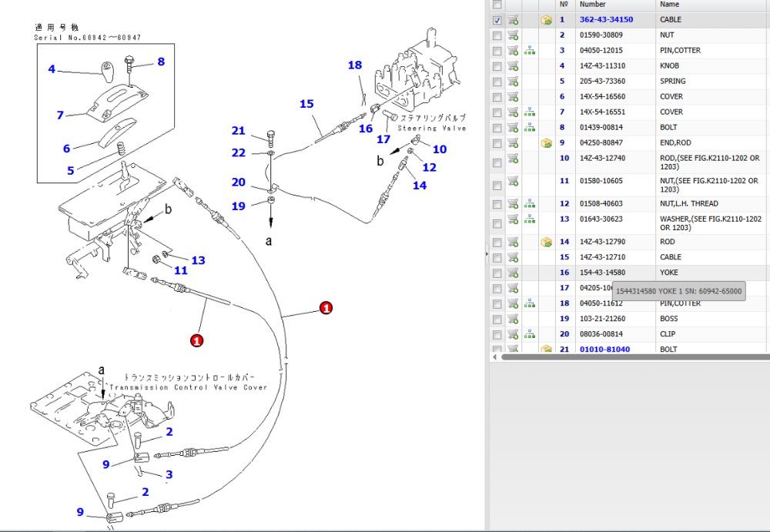Add SPRING 205-43-73360 to cart
This screenshot has width=770, height=532.
[x=513, y=81]
